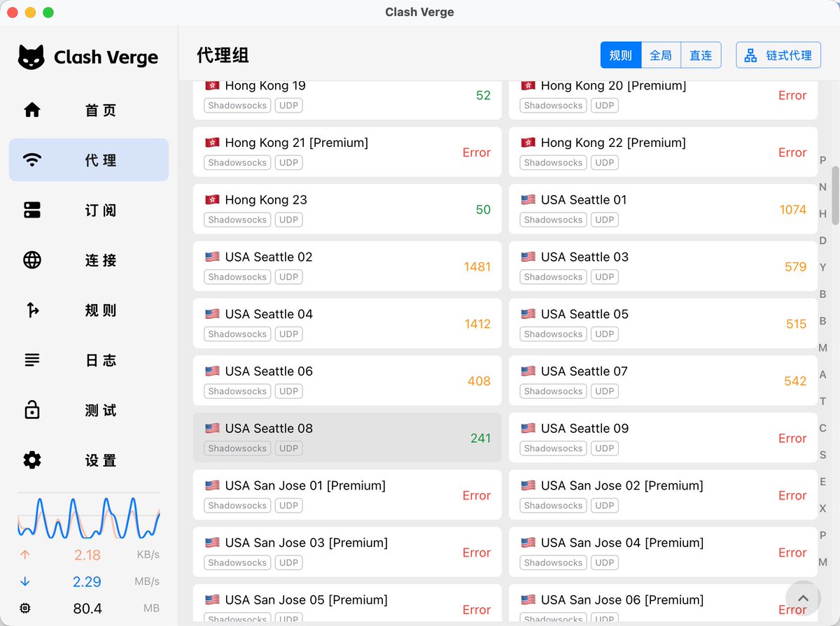This screenshot has height=626, width=840.
Task: Select USA San Jose 04 [Premium] proxy
Action: [663, 552]
